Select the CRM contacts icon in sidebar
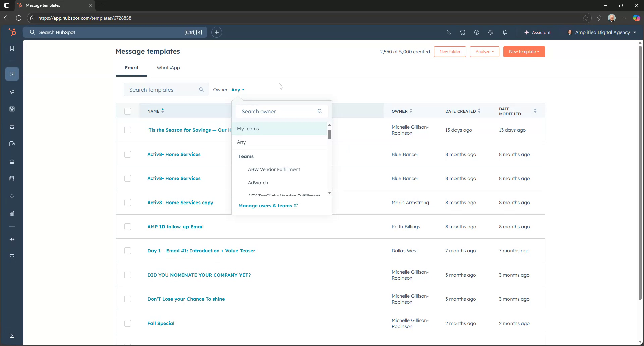The height and width of the screenshot is (346, 644). pyautogui.click(x=12, y=74)
